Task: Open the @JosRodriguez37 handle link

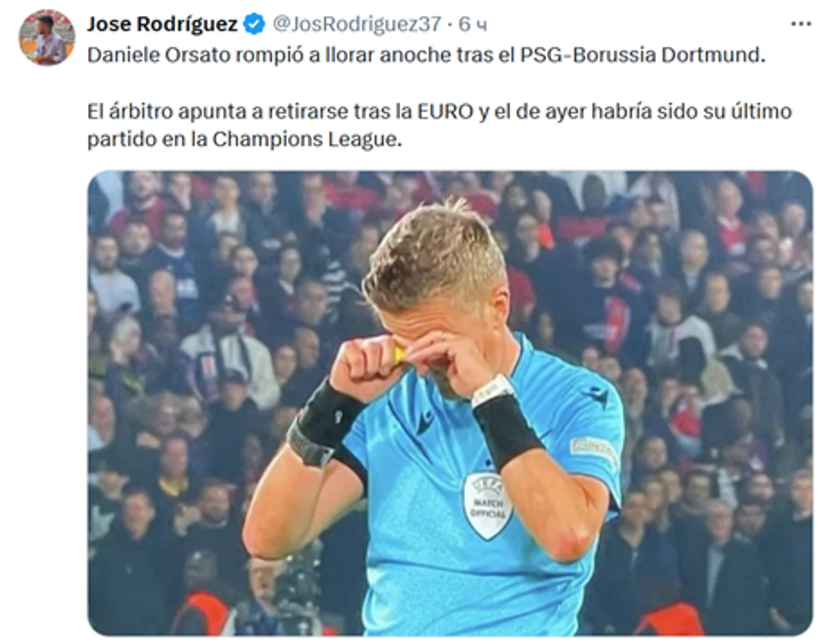Action: (357, 24)
